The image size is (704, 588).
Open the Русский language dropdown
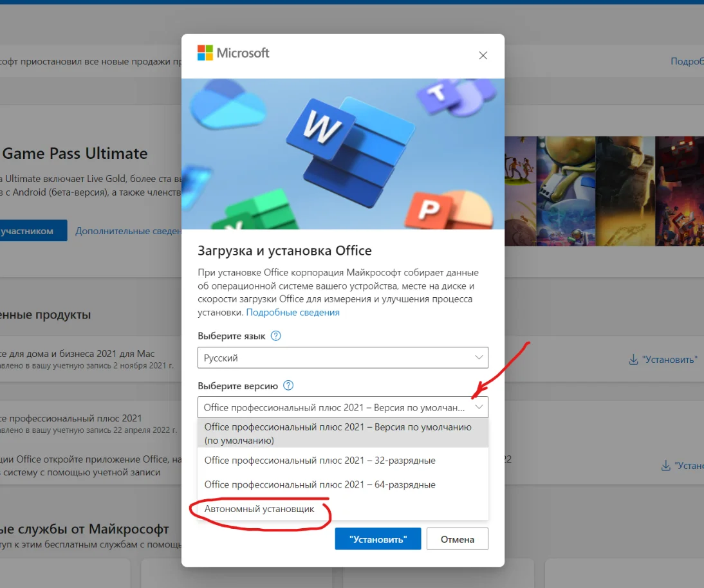click(x=342, y=358)
